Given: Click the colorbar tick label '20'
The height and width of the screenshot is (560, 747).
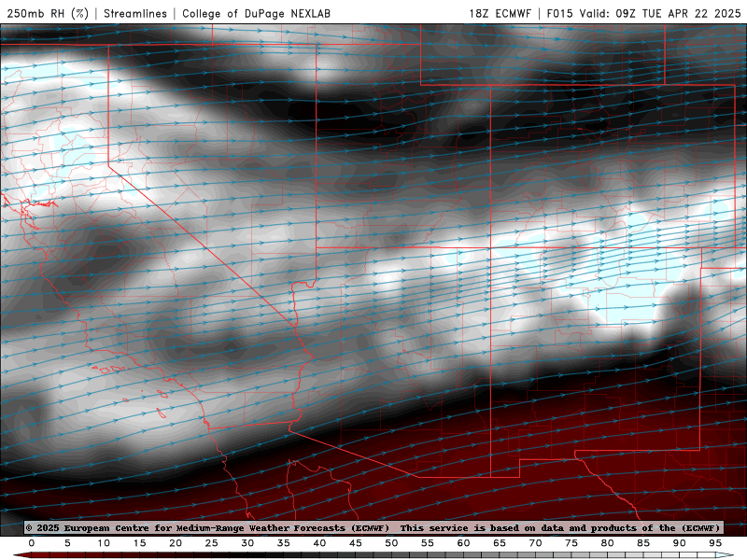Looking at the screenshot, I should tap(176, 543).
